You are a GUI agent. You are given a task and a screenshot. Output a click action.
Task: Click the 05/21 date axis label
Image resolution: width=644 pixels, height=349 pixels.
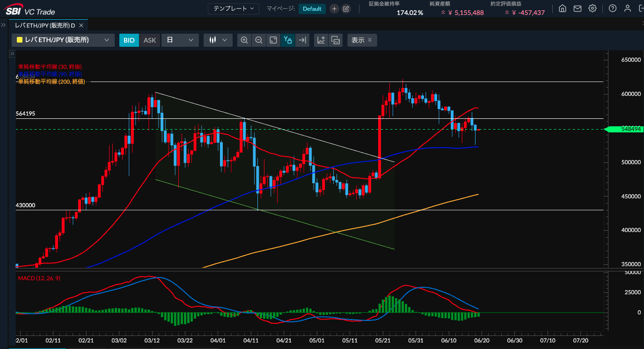pyautogui.click(x=383, y=341)
